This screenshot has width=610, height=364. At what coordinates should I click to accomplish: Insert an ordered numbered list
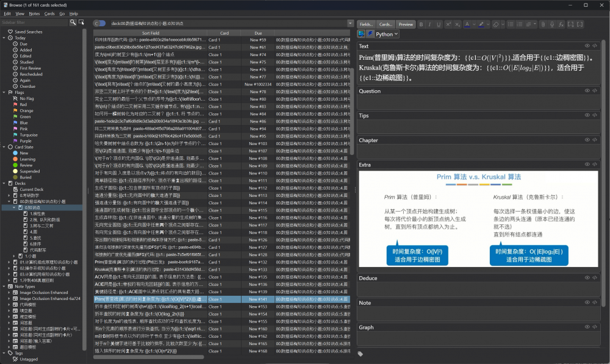pos(519,24)
